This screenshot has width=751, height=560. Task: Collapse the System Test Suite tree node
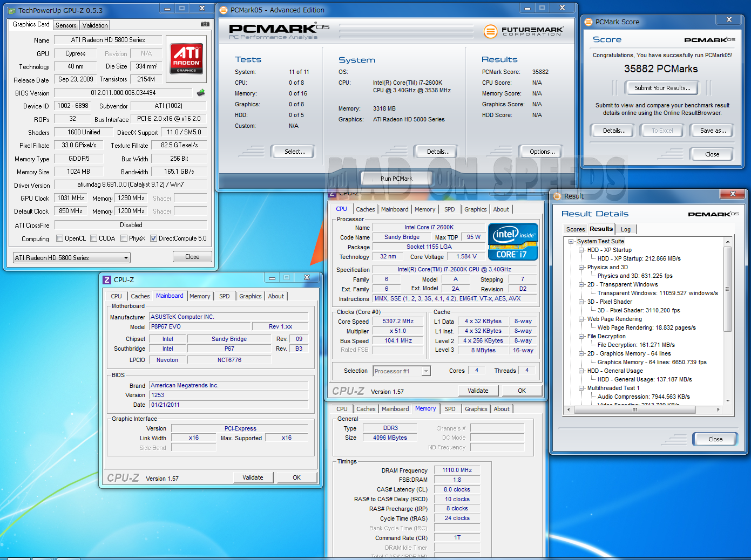[x=571, y=242]
